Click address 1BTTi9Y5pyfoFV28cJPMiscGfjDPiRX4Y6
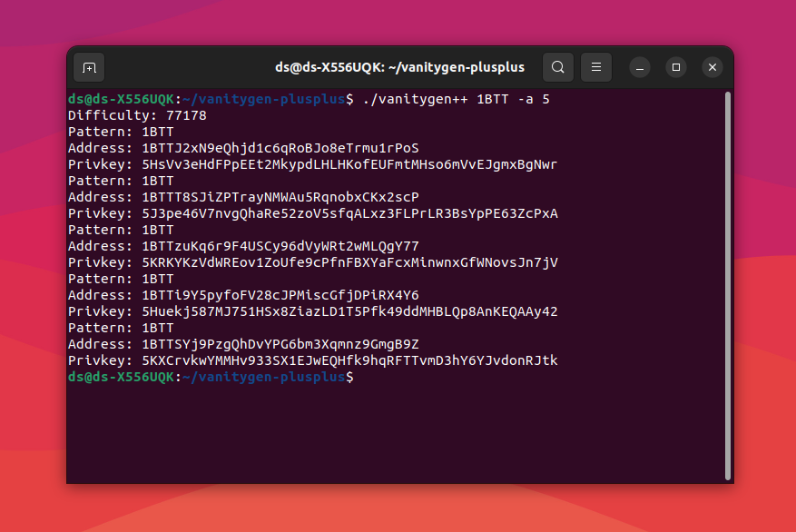 (x=280, y=295)
